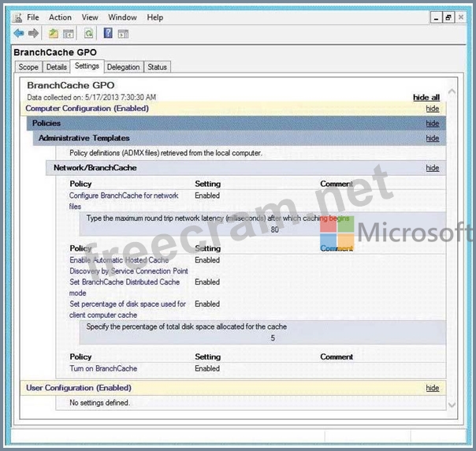Open the 'Turn on BranchCache' policy link
Screen dimensions: 476x451
click(x=103, y=368)
